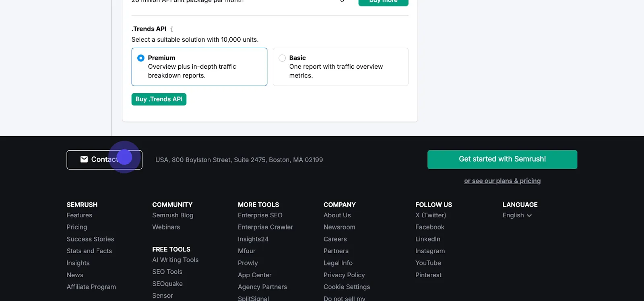
Task: Open the LinkedIn link
Action: [x=428, y=239]
